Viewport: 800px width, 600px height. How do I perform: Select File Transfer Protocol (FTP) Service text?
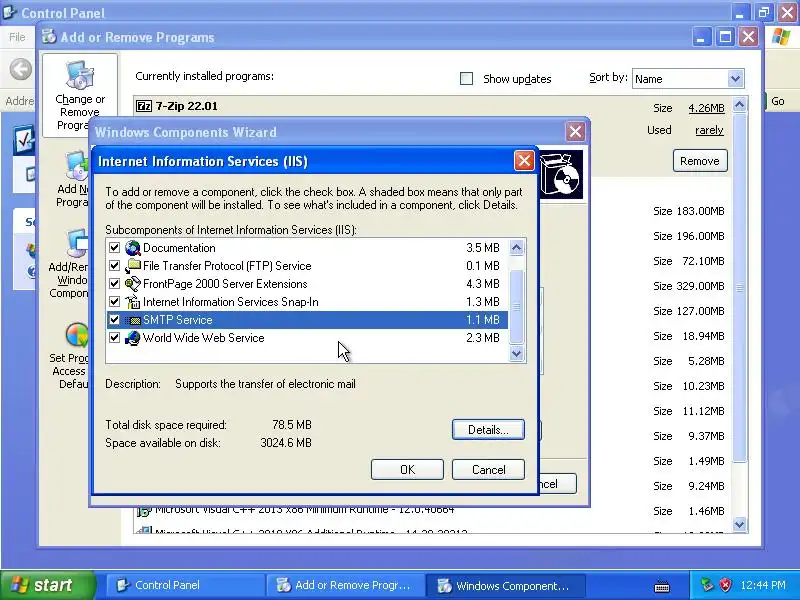(x=227, y=266)
